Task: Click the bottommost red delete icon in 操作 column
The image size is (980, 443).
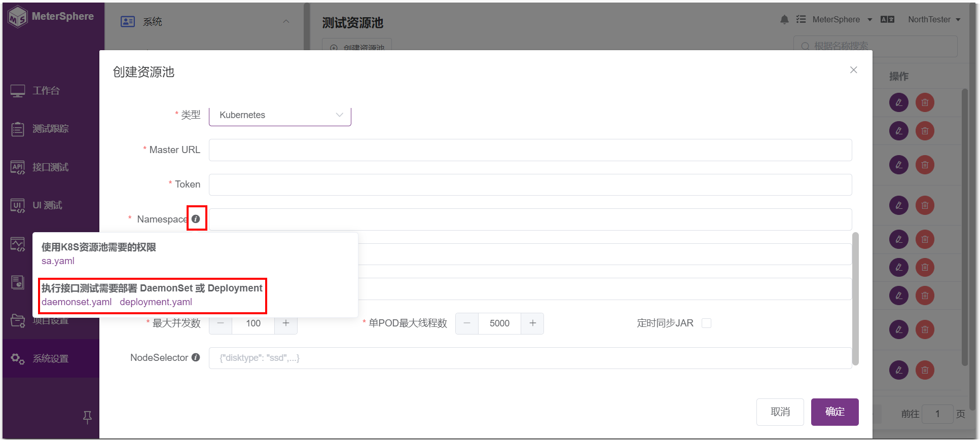Action: [925, 370]
